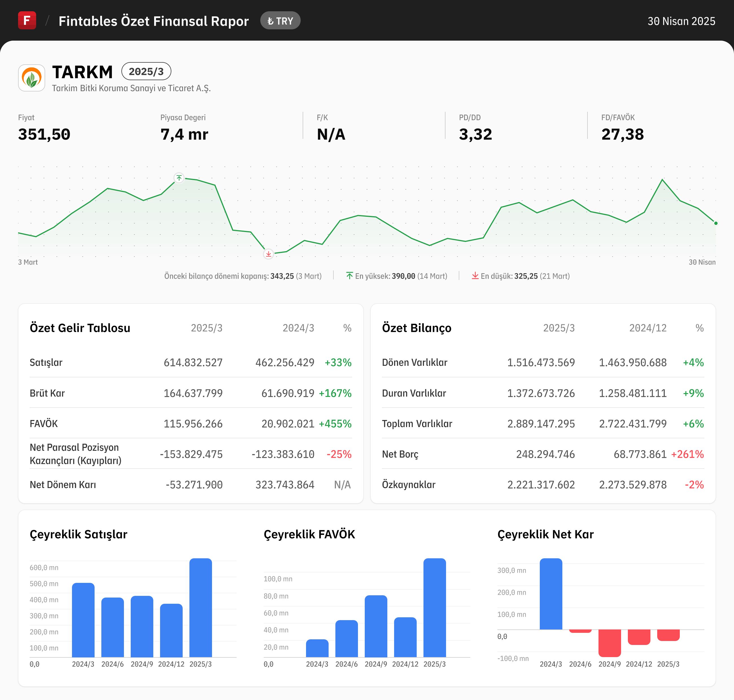734x700 pixels.
Task: Click the En düşük 325,25 text
Action: 525,276
